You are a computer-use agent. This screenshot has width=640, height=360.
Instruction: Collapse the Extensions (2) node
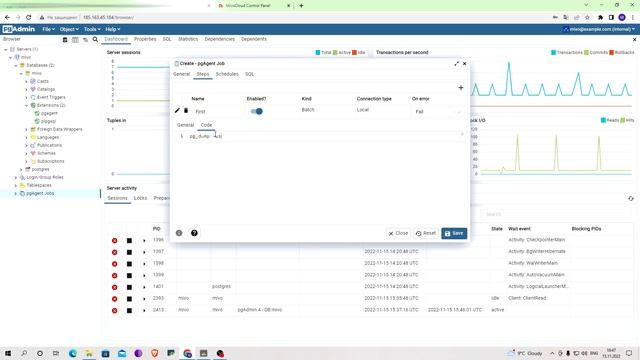click(27, 105)
